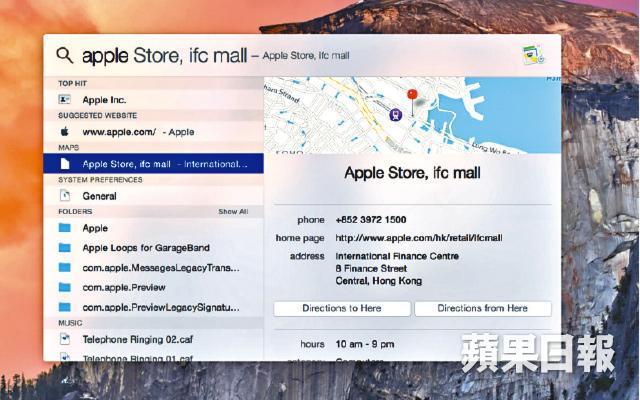Click the Spotlight magnifying glass icon

pyautogui.click(x=64, y=55)
